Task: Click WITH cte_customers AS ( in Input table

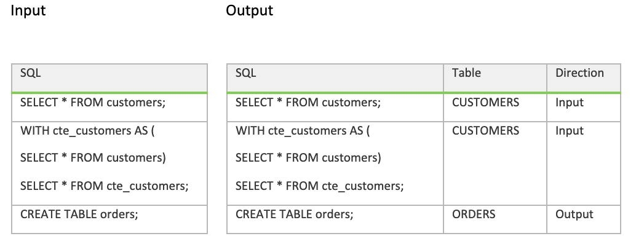Action: point(87,131)
